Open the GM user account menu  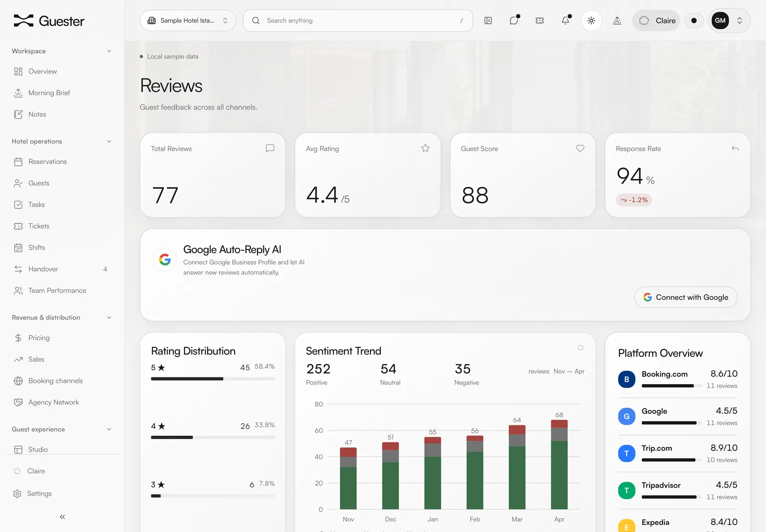[x=729, y=21]
